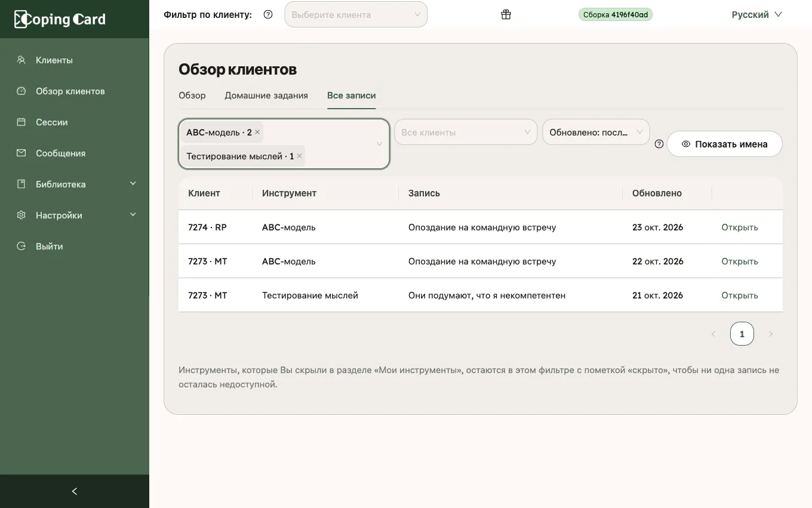Switch to the Домашние задания tab

(266, 96)
